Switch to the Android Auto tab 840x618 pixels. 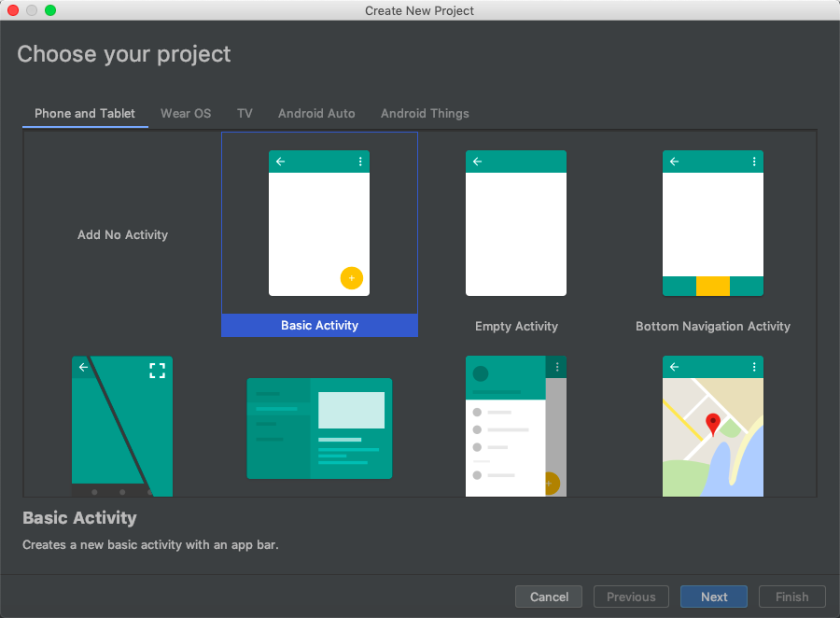(316, 113)
